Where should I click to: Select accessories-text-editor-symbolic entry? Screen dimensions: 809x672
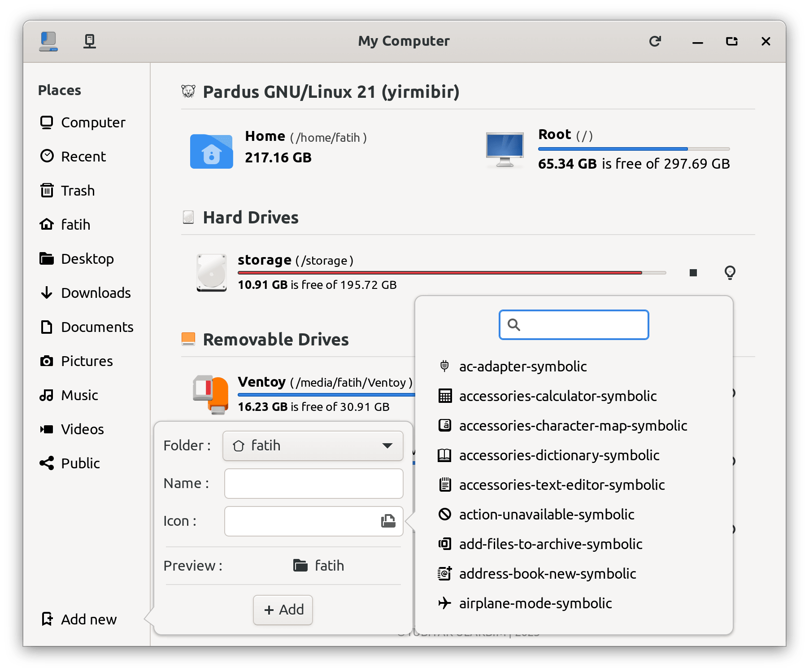coord(574,485)
